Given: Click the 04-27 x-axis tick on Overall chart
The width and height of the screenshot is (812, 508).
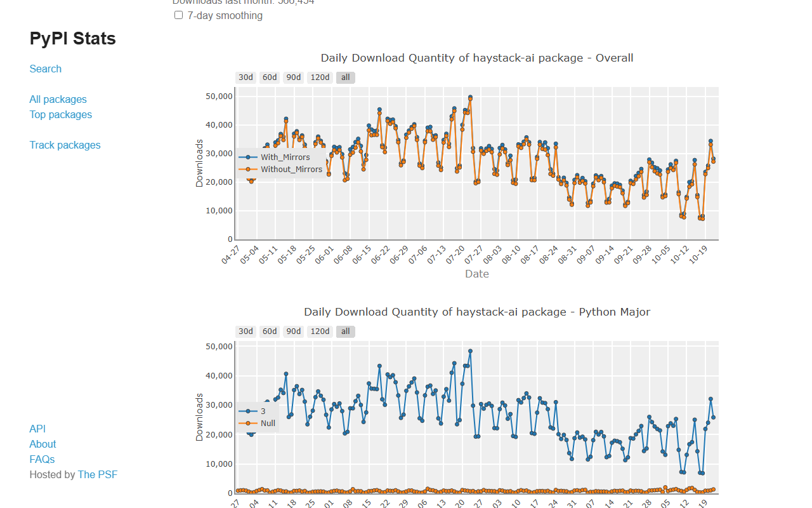Looking at the screenshot, I should pyautogui.click(x=231, y=255).
